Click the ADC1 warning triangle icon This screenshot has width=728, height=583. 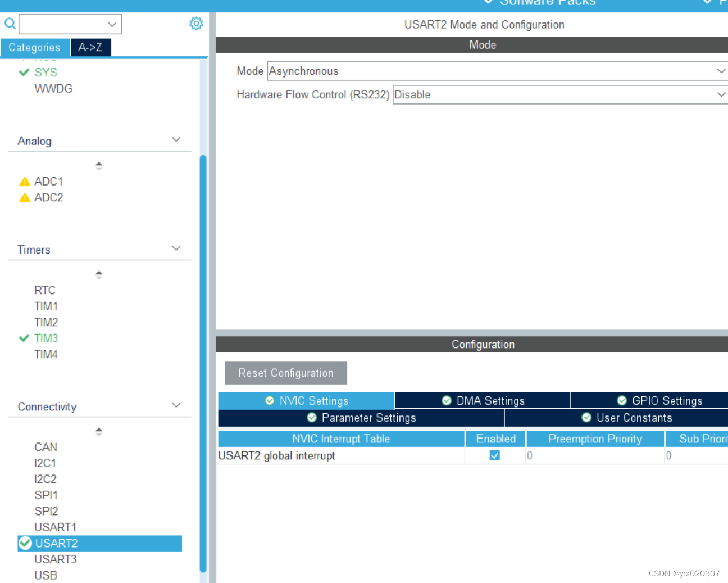25,182
